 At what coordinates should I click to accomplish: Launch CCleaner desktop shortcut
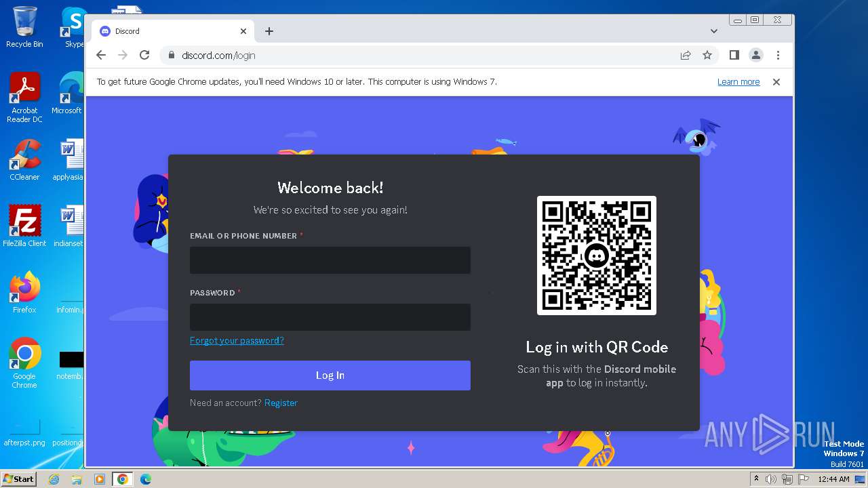pyautogui.click(x=24, y=160)
